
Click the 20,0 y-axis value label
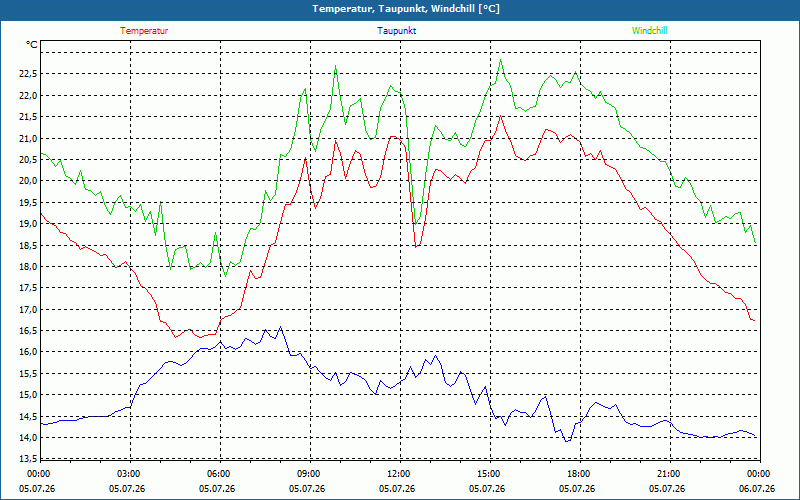28,181
